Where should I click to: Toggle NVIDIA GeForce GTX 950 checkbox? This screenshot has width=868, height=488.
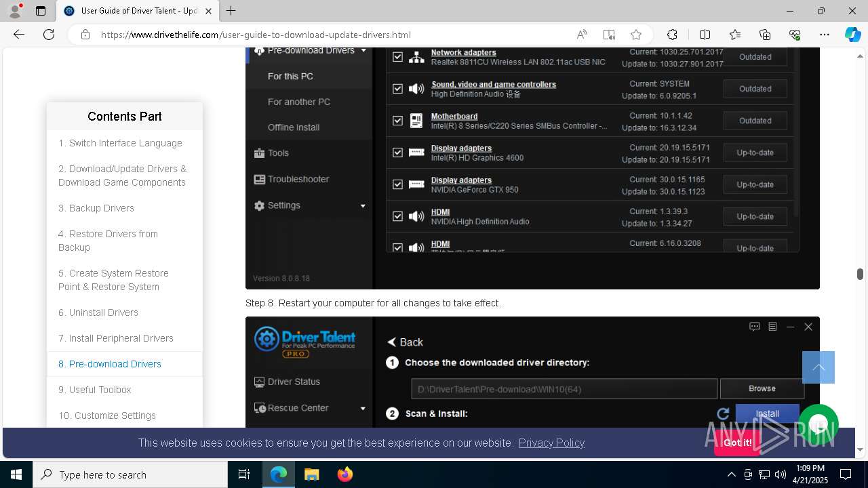point(397,184)
